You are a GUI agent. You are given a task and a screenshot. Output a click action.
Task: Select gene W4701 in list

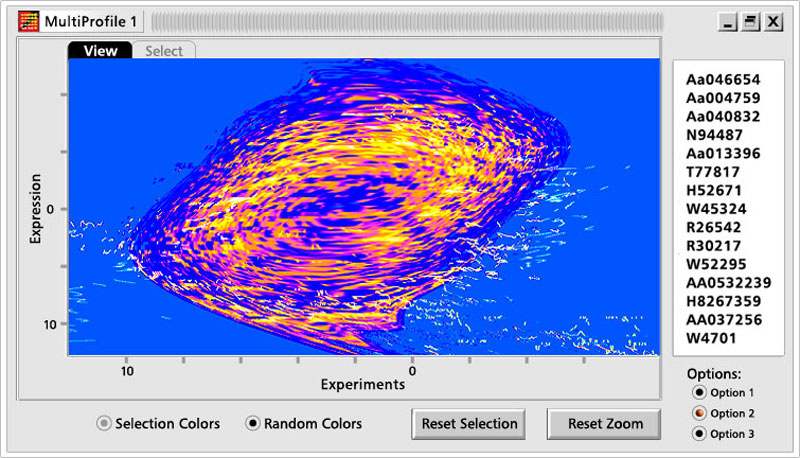point(711,338)
